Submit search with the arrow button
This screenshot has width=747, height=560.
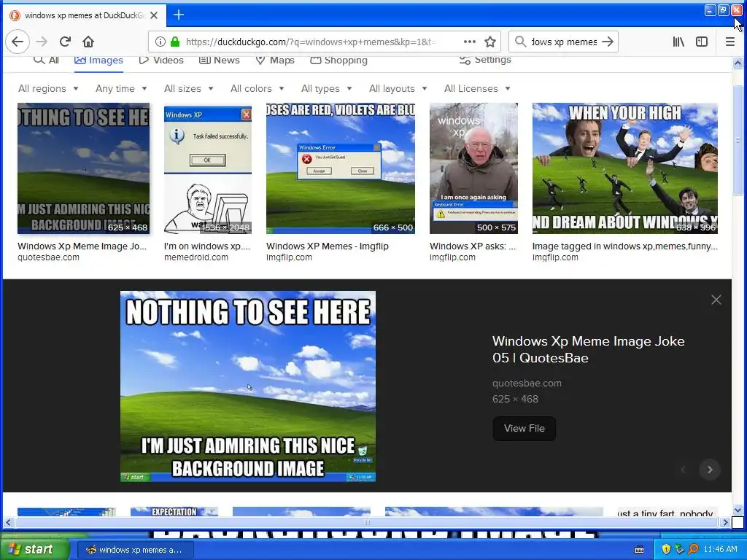click(608, 42)
